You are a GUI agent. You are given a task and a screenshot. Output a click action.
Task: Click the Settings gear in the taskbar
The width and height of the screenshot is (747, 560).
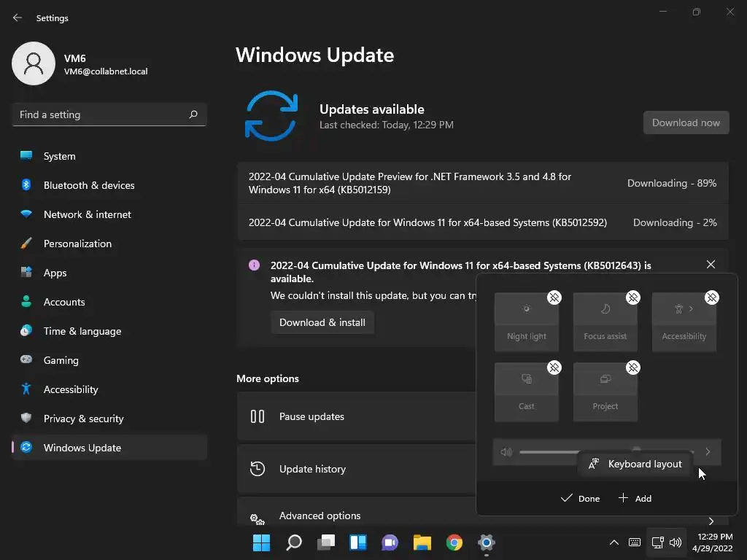pyautogui.click(x=487, y=542)
